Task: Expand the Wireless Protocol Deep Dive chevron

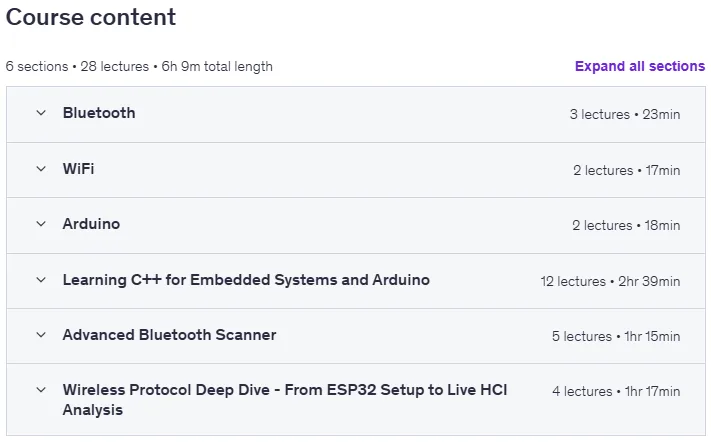Action: pyautogui.click(x=41, y=390)
